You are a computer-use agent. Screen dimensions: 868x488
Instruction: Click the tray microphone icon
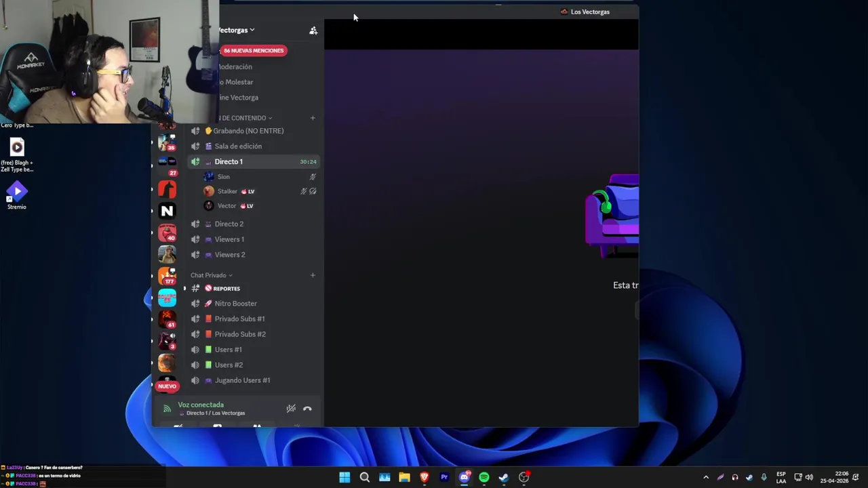764,477
